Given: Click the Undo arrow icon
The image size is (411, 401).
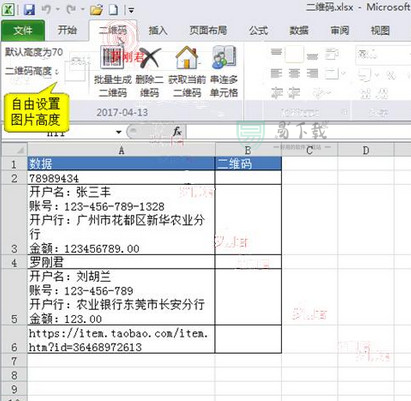Looking at the screenshot, I should (x=46, y=10).
